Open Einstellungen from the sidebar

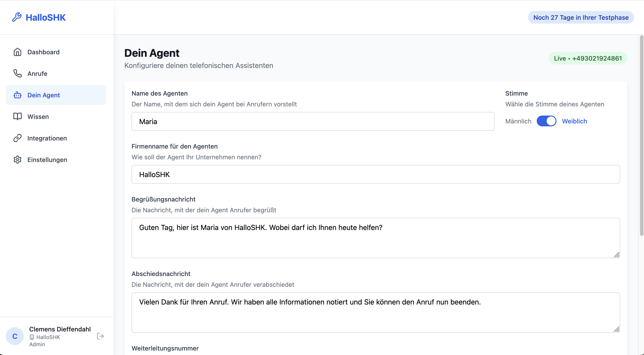point(56,160)
